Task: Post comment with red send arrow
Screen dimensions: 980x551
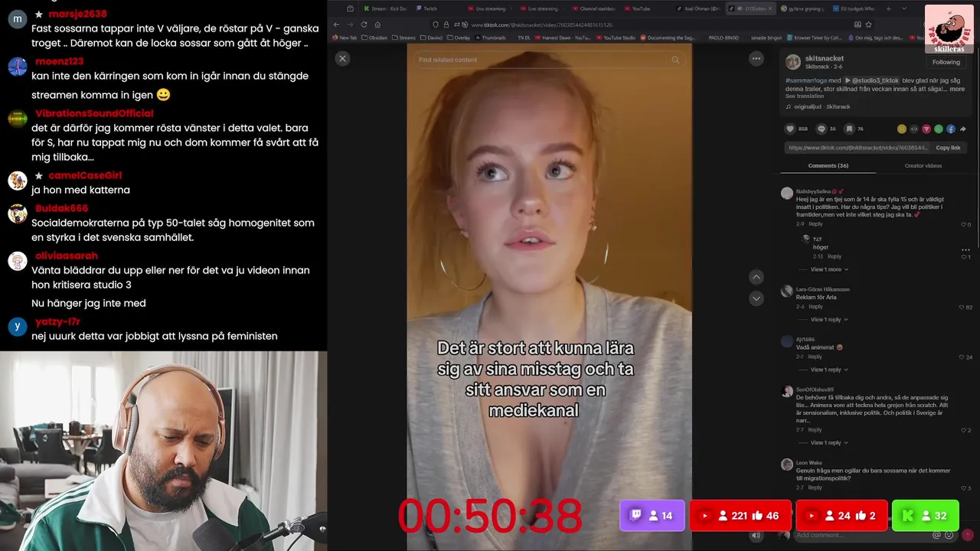Action: click(x=967, y=535)
